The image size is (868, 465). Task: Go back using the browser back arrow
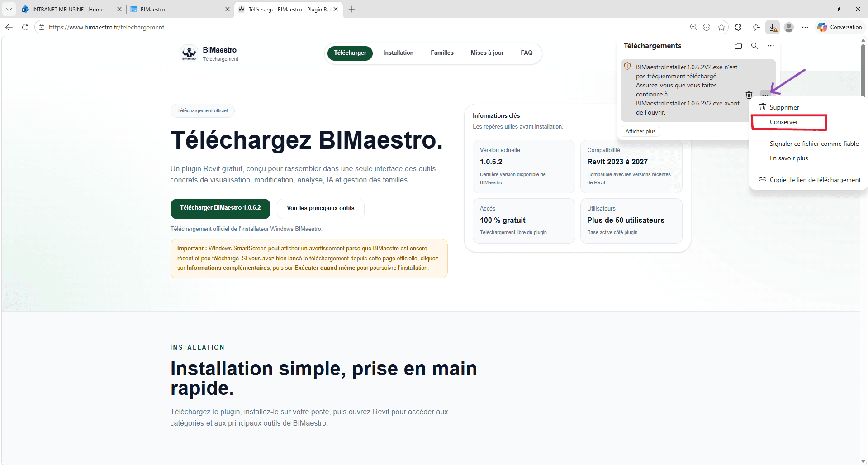pyautogui.click(x=9, y=27)
